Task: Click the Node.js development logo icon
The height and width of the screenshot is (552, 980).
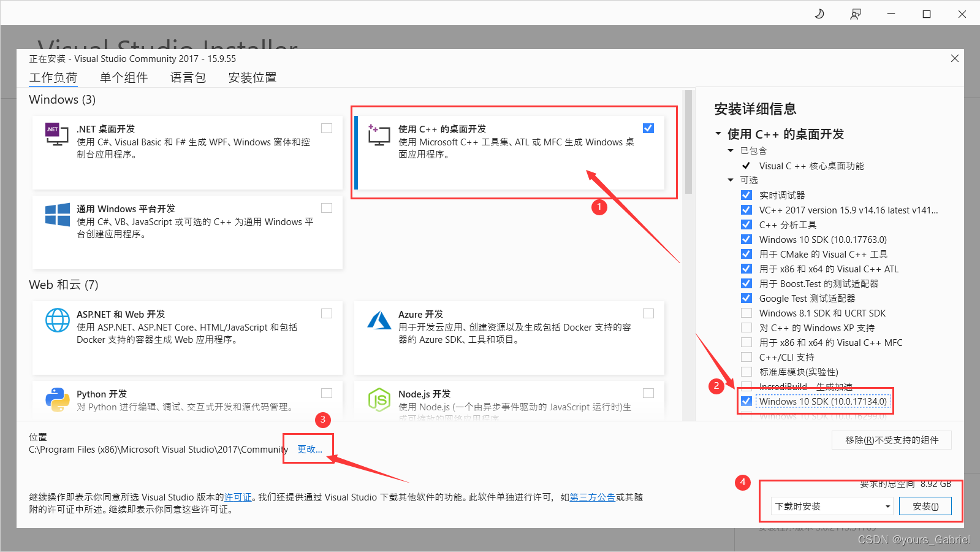Action: pyautogui.click(x=379, y=400)
